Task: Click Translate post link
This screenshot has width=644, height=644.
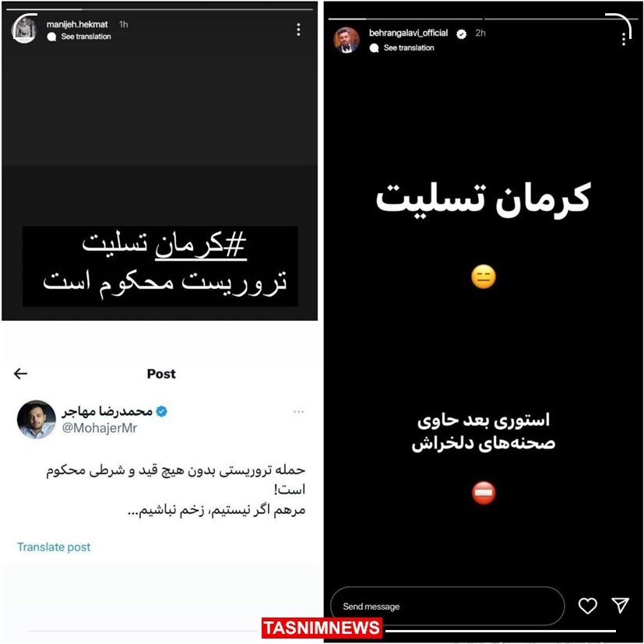Action: [54, 547]
